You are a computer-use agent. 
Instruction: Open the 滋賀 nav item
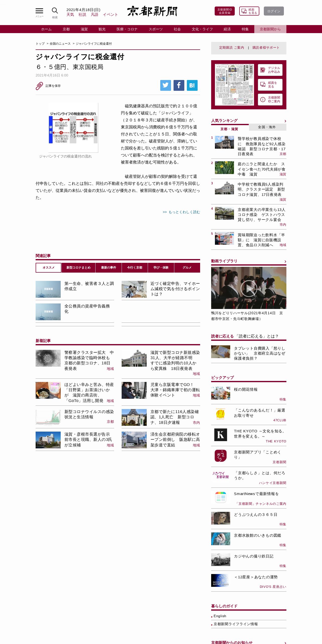(84, 29)
